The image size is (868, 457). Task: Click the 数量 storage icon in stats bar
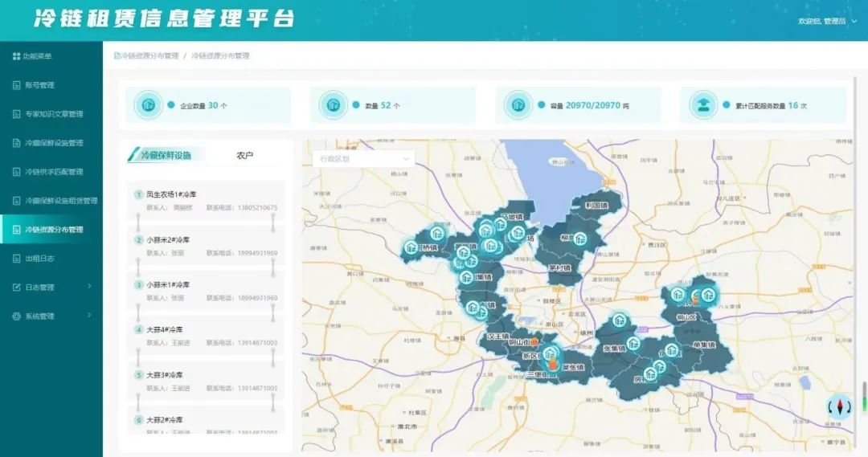point(332,105)
